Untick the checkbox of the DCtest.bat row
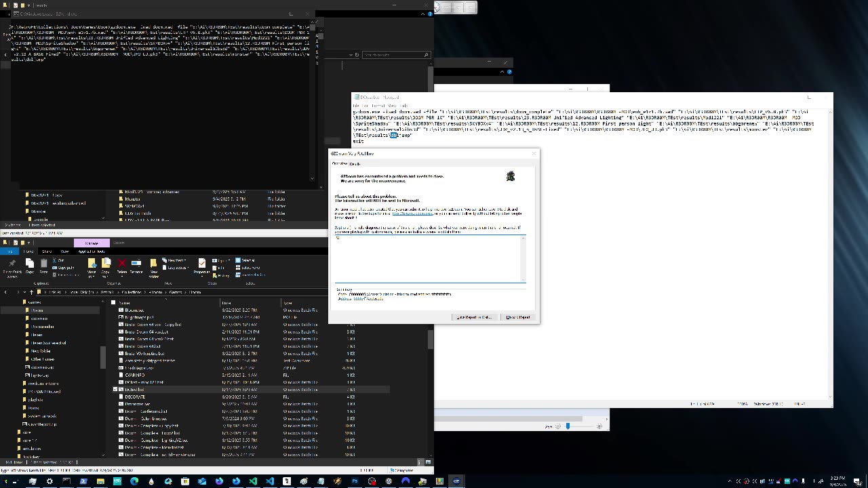Screen dimensions: 868x488 click(x=115, y=390)
